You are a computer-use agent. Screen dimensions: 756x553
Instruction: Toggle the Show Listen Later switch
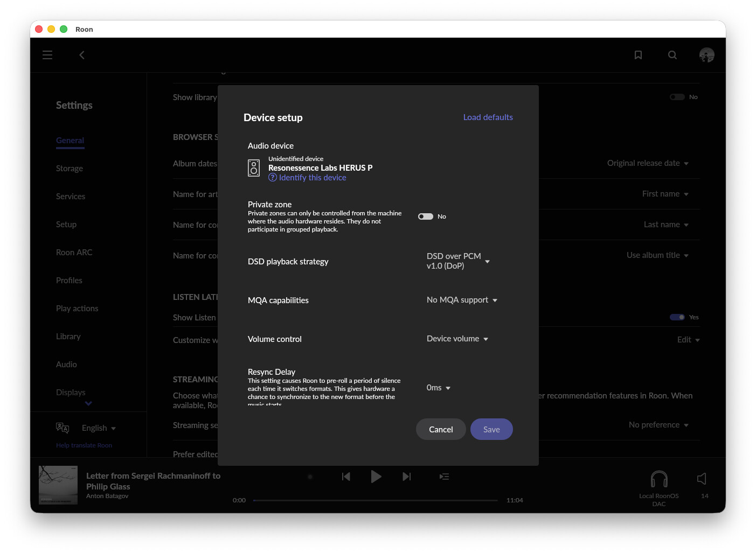pos(677,317)
